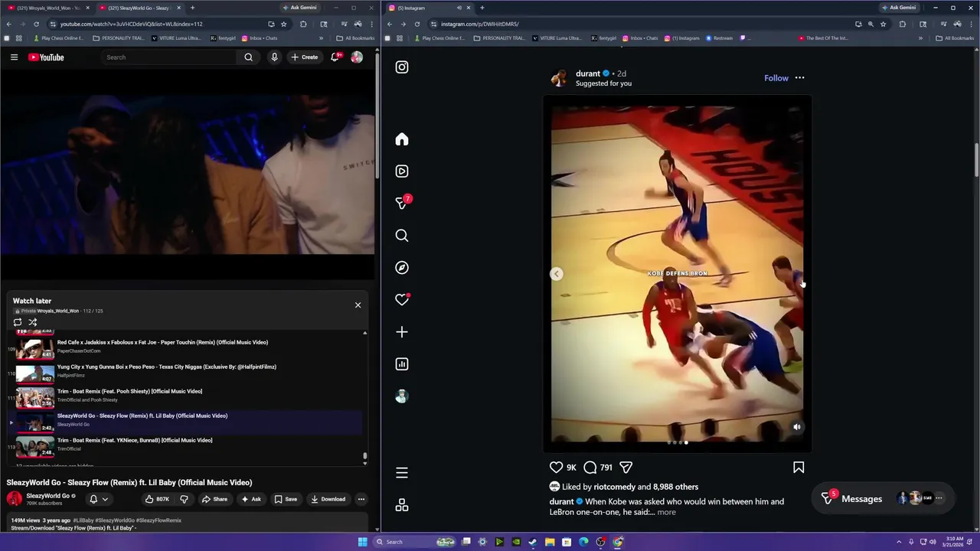The image size is (980, 551).
Task: Ask about this YouTube video
Action: pyautogui.click(x=251, y=499)
